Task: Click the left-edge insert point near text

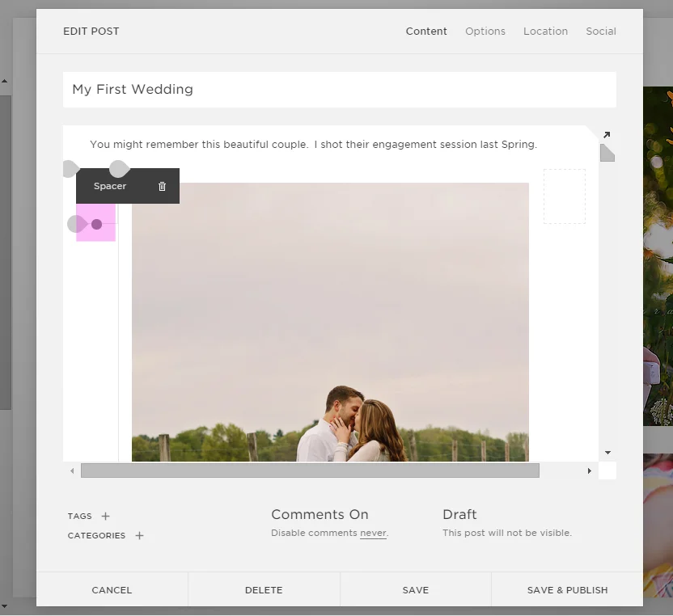Action: click(70, 169)
